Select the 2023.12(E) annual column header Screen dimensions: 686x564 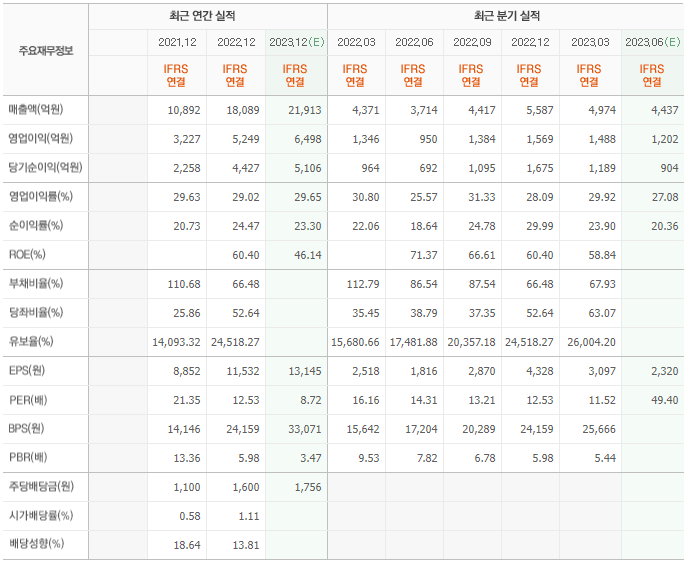[297, 42]
